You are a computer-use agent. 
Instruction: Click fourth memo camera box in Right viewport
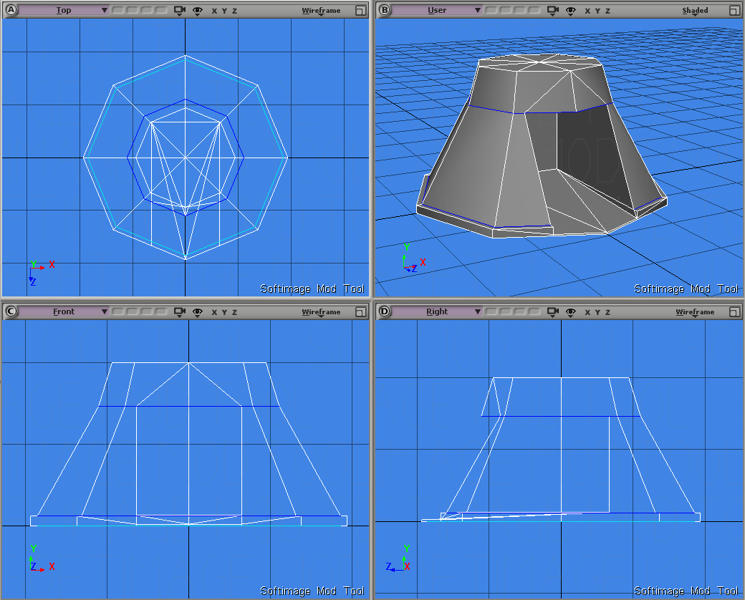pyautogui.click(x=535, y=312)
